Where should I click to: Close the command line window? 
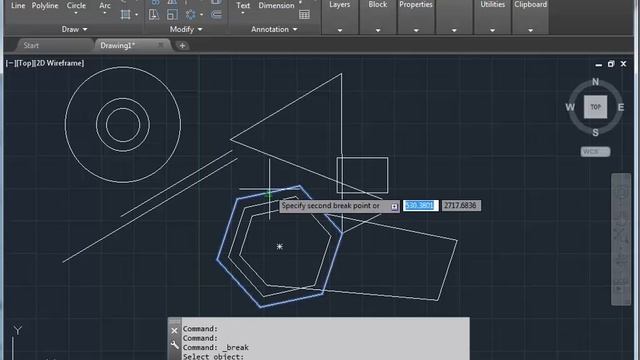[174, 331]
